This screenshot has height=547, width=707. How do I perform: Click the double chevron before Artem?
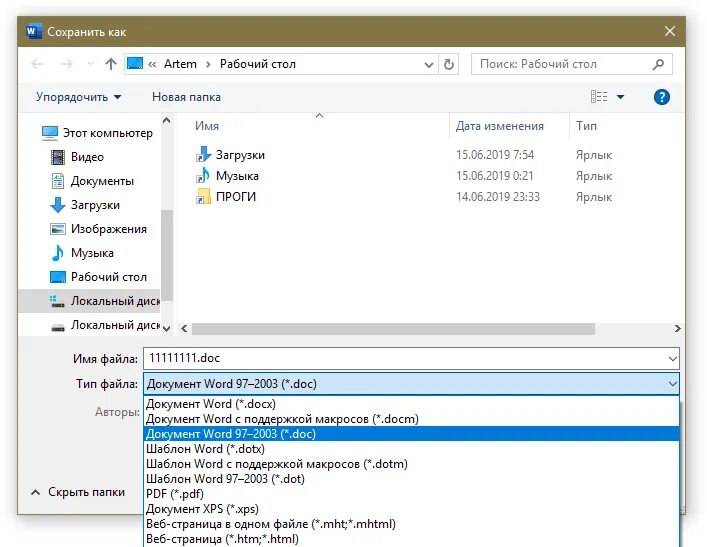(152, 64)
